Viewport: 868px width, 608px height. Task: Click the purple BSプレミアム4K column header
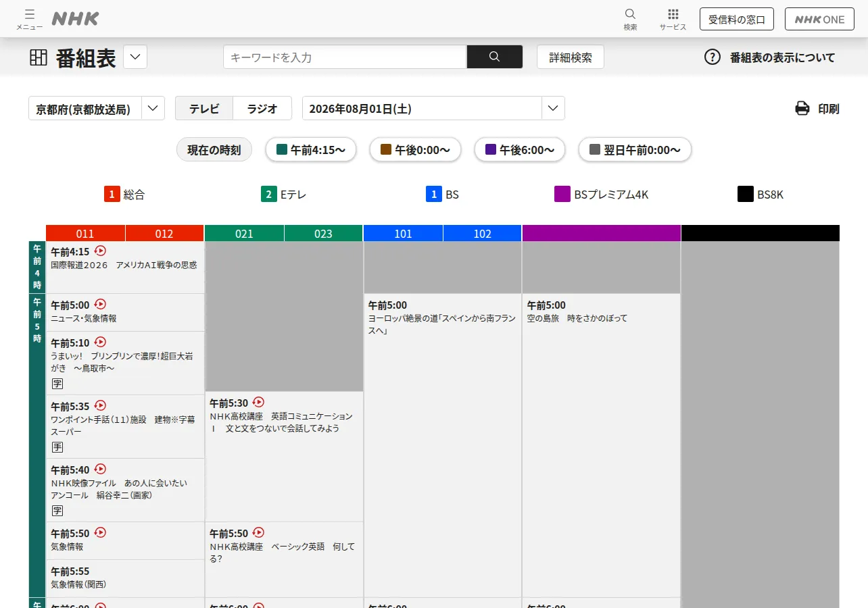click(x=601, y=233)
